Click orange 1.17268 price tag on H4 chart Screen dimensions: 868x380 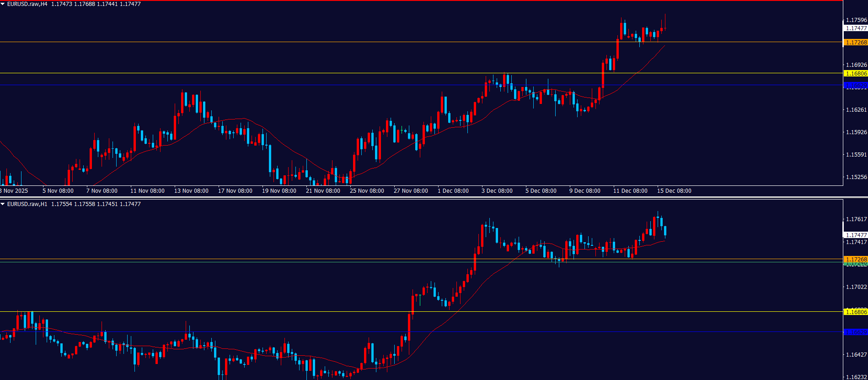tap(855, 43)
